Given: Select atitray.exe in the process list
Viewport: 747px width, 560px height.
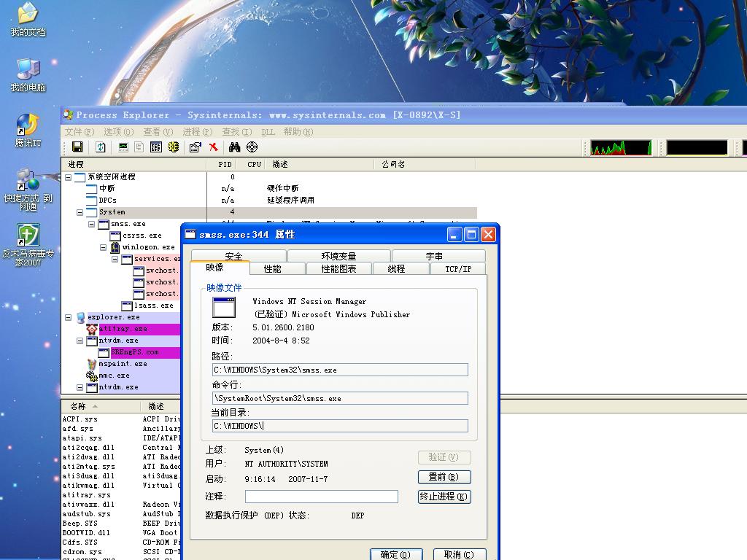Looking at the screenshot, I should click(x=123, y=329).
